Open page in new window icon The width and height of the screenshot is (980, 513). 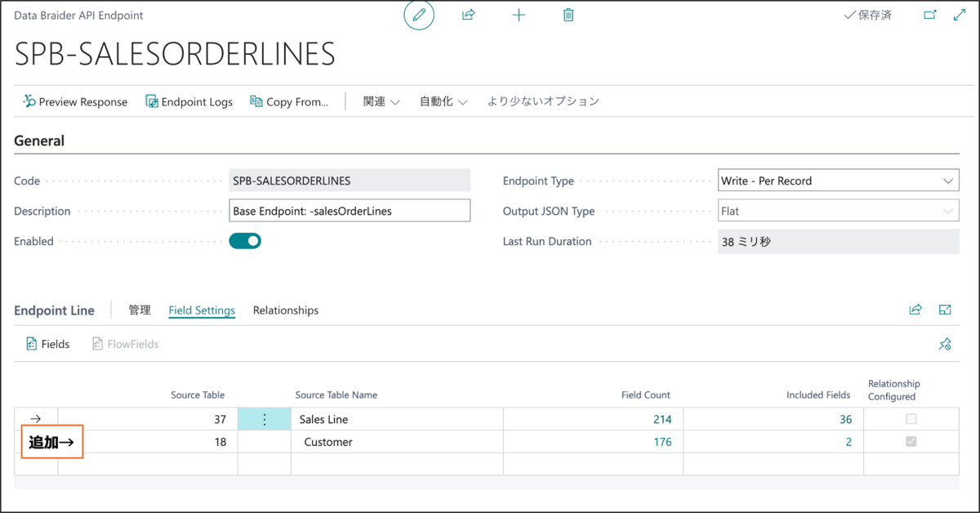point(930,16)
